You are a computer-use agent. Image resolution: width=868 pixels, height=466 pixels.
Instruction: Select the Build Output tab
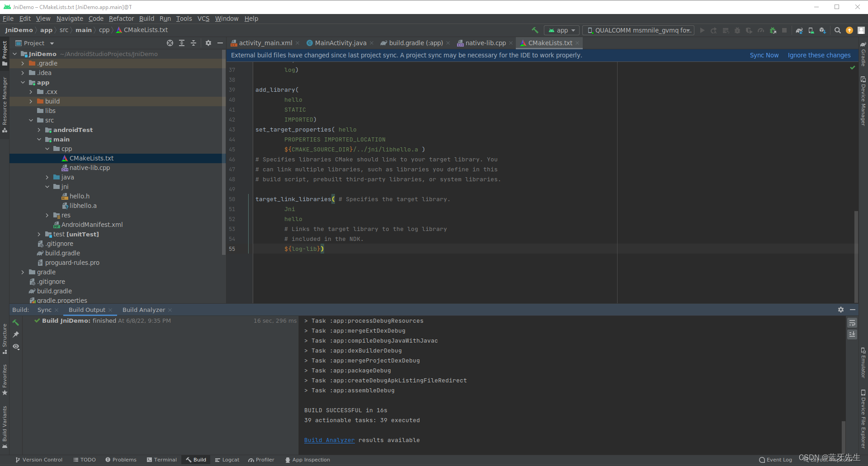click(87, 310)
